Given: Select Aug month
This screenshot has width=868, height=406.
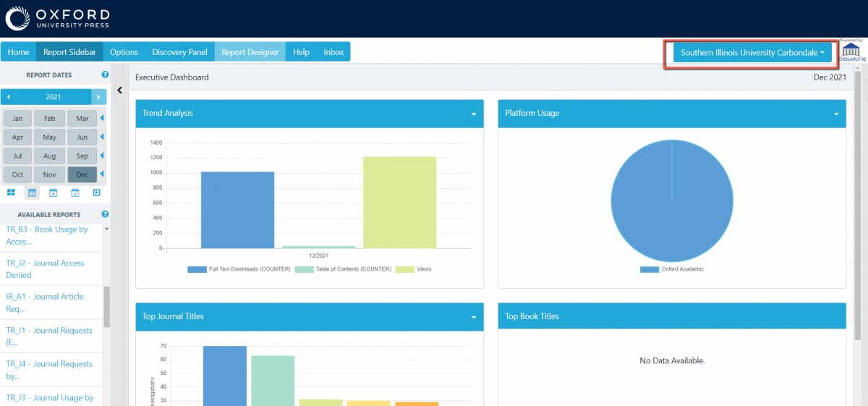Looking at the screenshot, I should (x=50, y=156).
